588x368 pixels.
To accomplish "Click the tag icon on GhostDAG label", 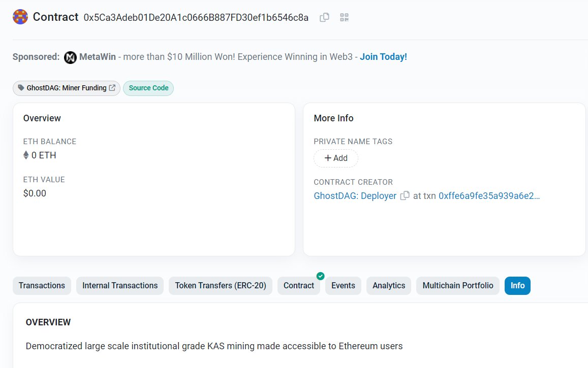I will [x=21, y=88].
